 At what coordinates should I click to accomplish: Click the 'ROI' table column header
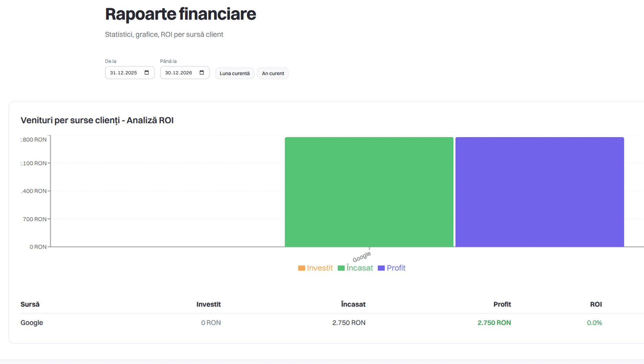pos(596,304)
